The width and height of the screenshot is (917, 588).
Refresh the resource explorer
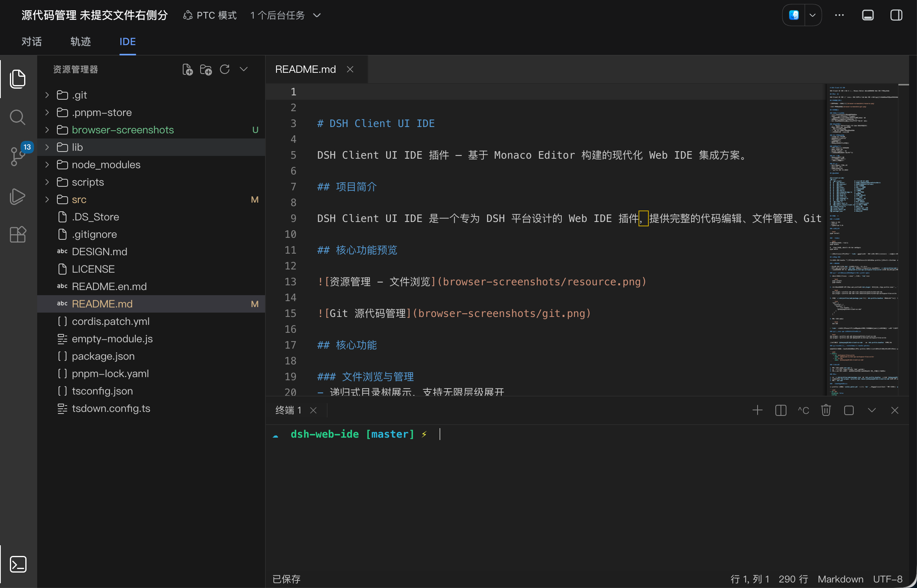(225, 70)
